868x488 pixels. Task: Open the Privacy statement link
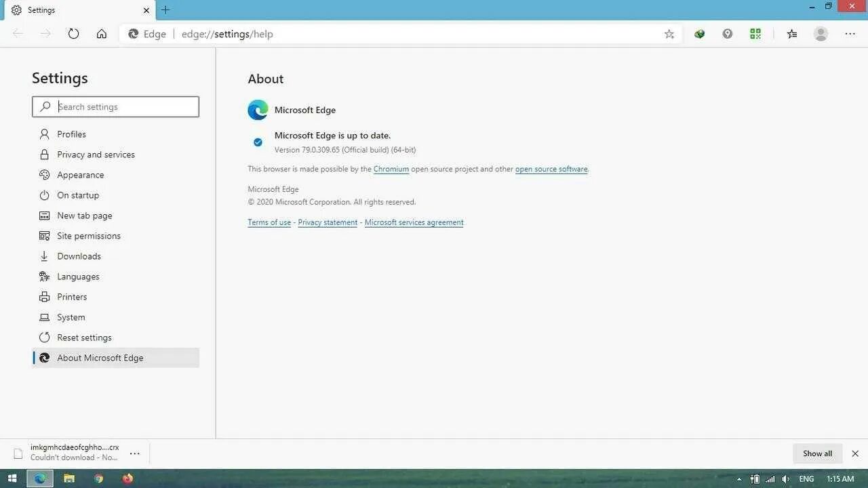click(x=328, y=222)
